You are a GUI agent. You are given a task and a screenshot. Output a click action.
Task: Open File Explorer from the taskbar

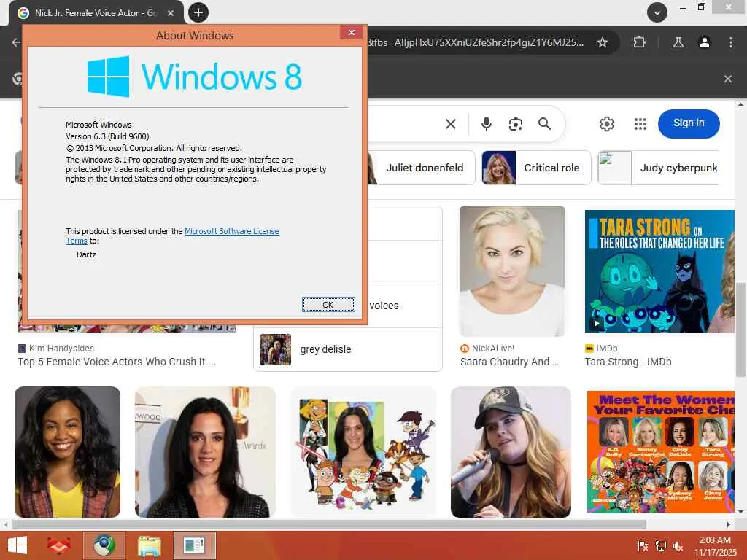150,545
